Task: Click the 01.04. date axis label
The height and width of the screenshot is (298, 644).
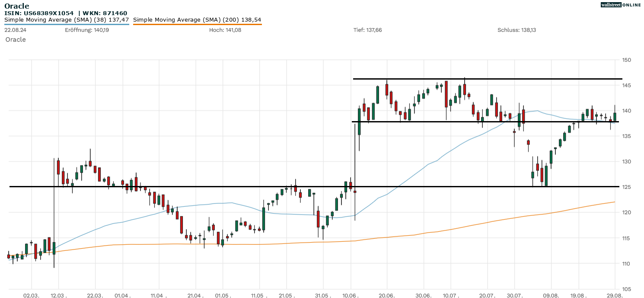Action: [123, 295]
